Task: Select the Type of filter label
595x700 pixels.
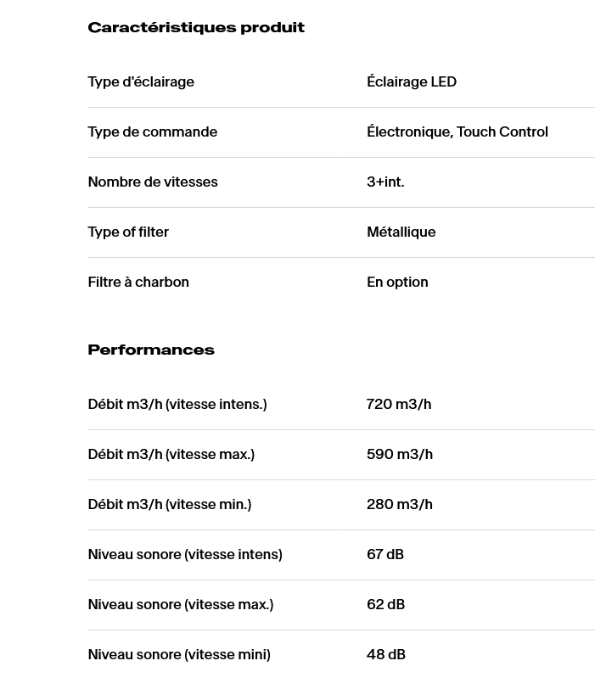Action: [x=128, y=232]
